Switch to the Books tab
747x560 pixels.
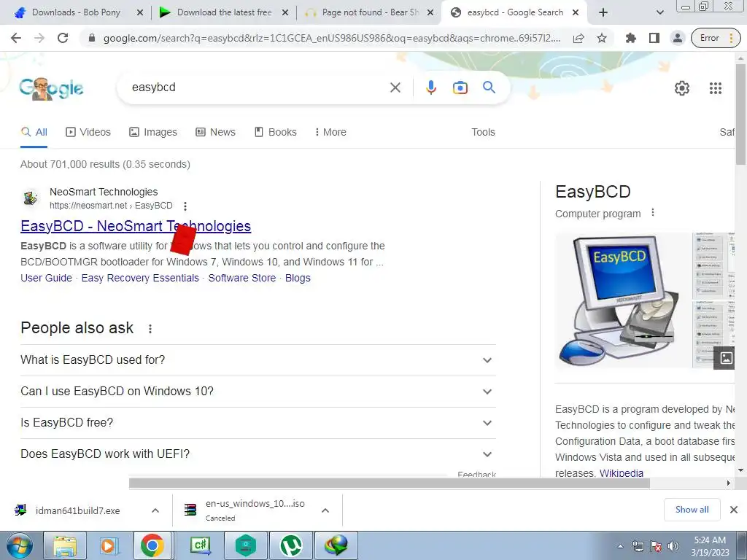275,133
